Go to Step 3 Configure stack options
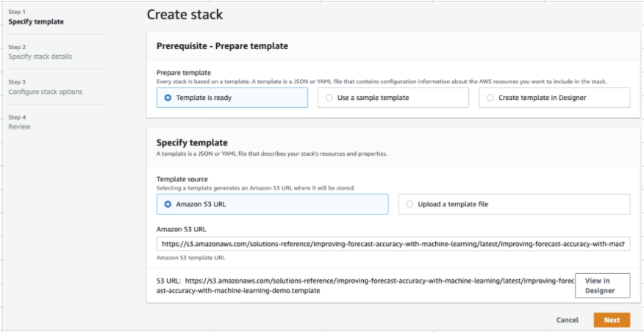 point(46,92)
